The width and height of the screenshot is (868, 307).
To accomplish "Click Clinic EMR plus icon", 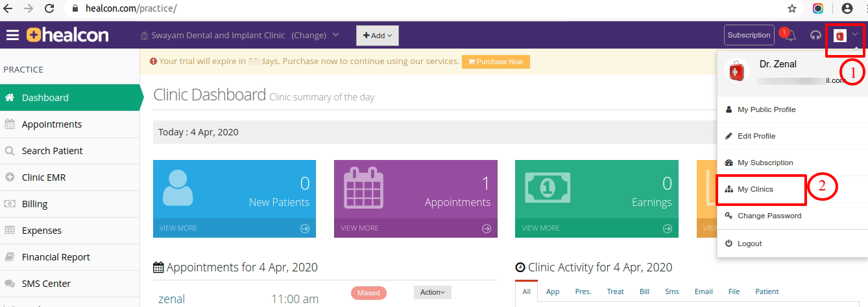I will (10, 177).
